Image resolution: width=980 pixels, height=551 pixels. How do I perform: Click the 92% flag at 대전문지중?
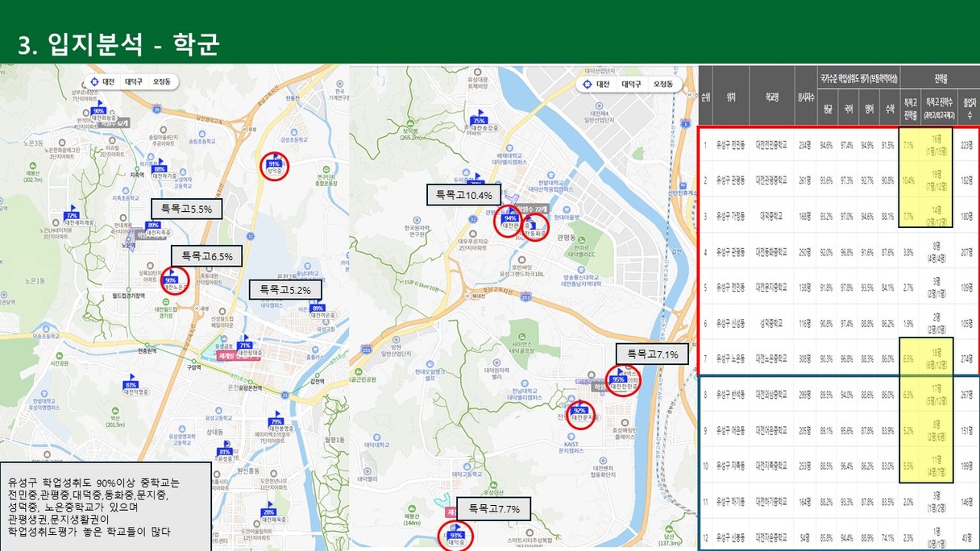[x=579, y=410]
